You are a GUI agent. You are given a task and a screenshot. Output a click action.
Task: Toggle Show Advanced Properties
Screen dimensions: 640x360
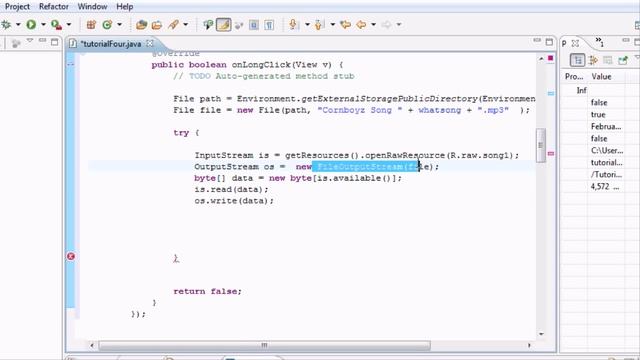pyautogui.click(x=593, y=60)
